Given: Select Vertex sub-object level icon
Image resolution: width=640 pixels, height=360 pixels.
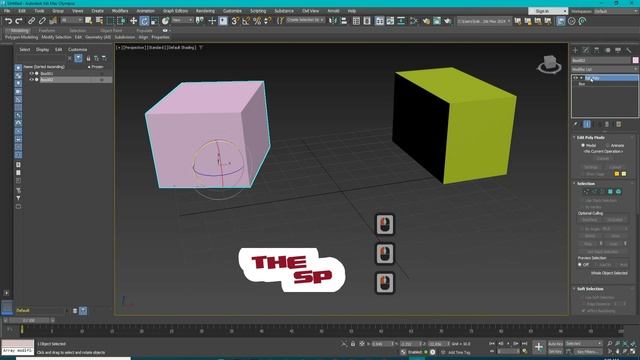Looking at the screenshot, I should tap(587, 191).
